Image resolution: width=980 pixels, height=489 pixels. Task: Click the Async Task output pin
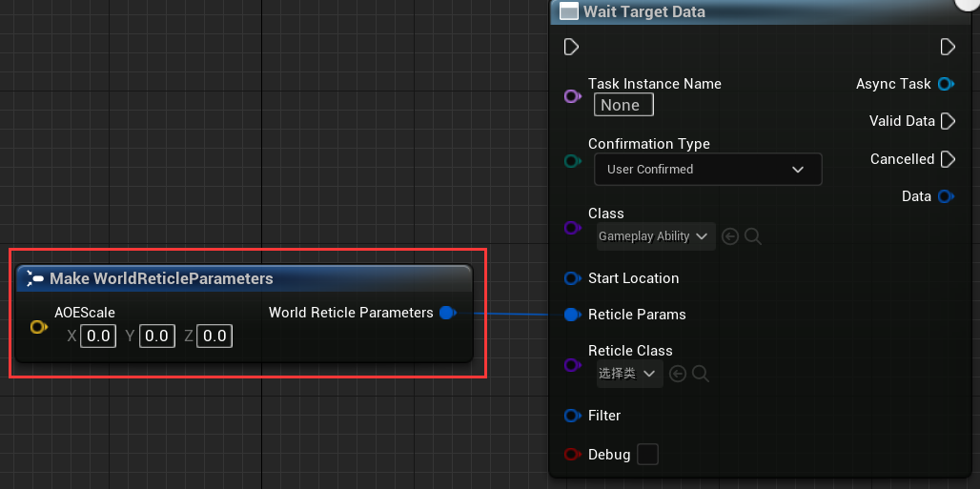[947, 84]
